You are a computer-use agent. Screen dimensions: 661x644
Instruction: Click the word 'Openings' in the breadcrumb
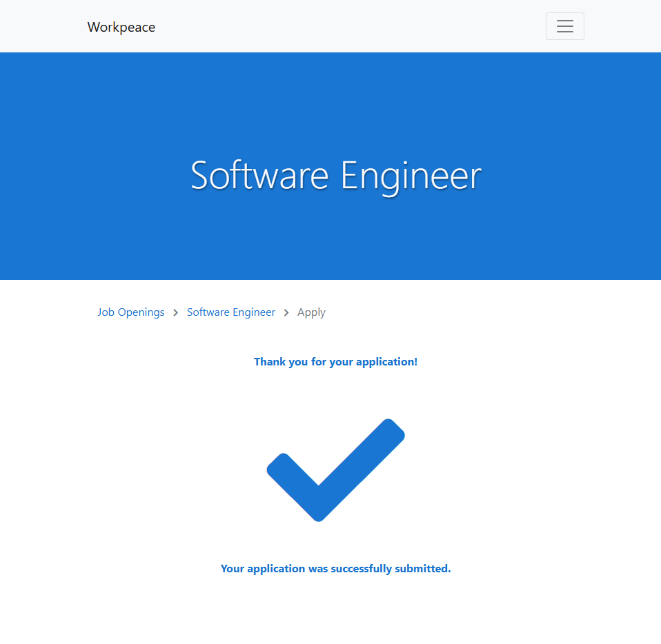(141, 312)
